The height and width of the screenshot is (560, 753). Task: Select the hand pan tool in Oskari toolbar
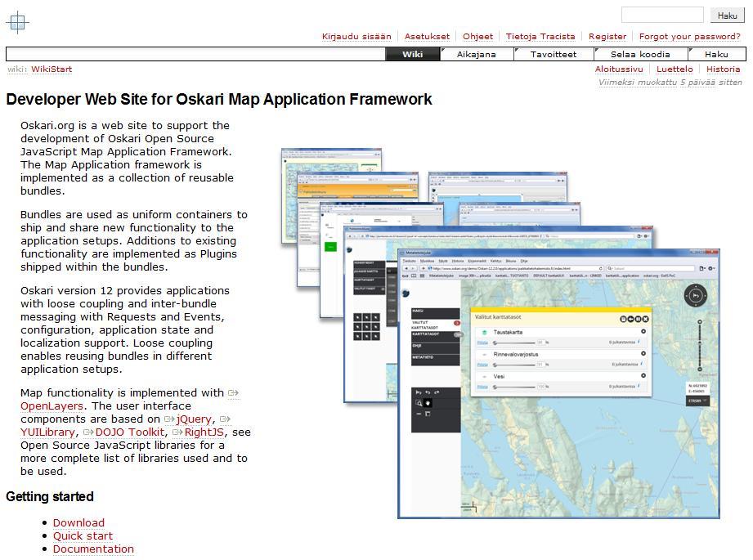click(x=428, y=403)
